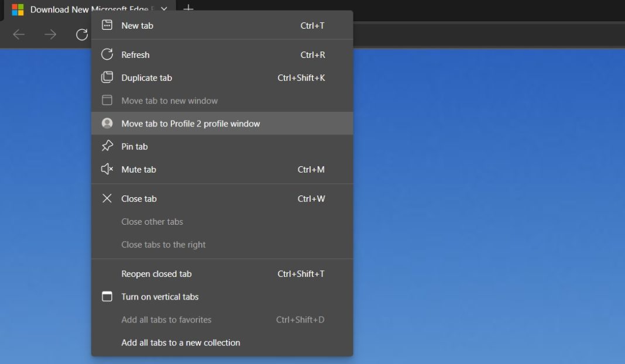Click the Duplicate tab icon
The image size is (625, 364).
107,77
